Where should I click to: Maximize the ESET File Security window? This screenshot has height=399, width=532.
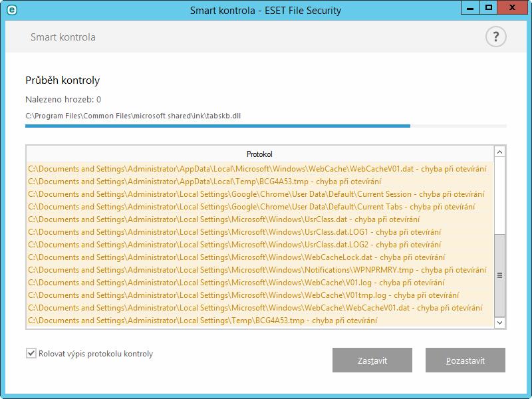point(488,8)
